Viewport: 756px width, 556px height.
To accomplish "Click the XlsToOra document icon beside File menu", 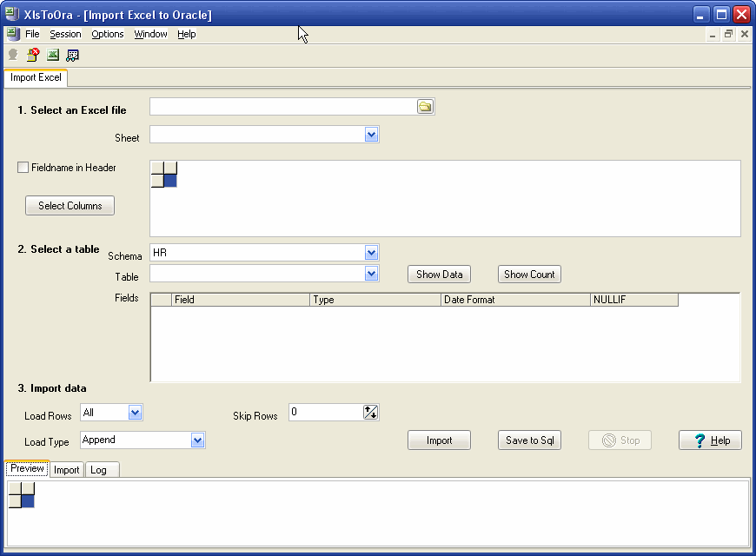I will [x=13, y=34].
